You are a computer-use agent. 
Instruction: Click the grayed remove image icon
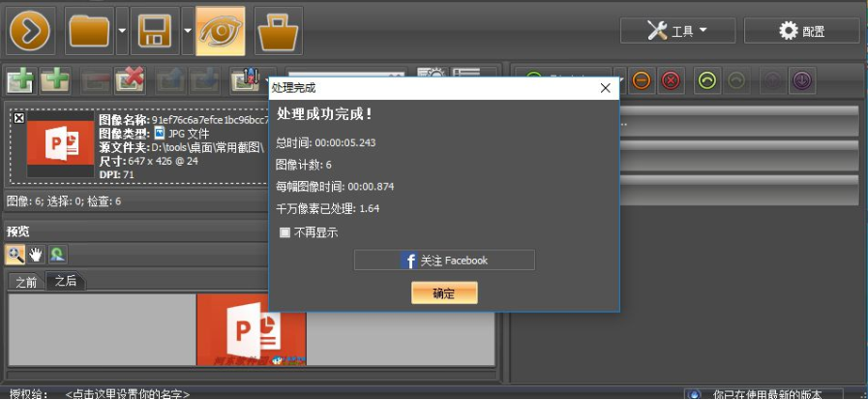(x=96, y=81)
